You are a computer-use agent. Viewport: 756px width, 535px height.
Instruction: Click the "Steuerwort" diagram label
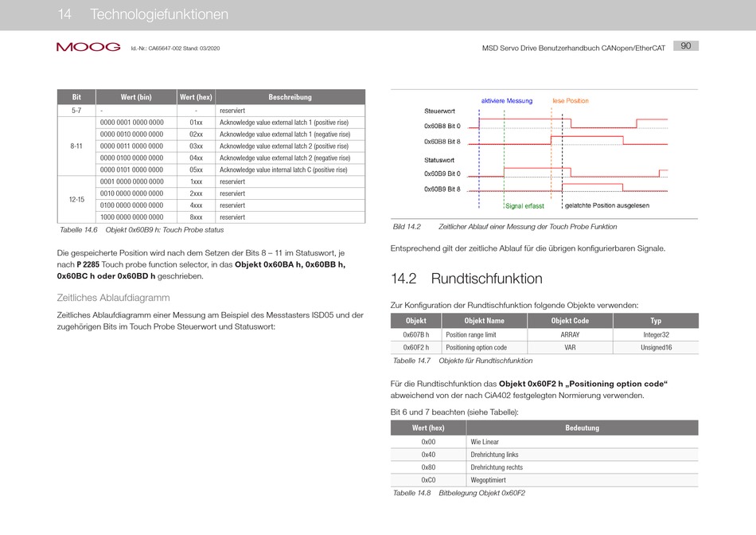pos(439,111)
